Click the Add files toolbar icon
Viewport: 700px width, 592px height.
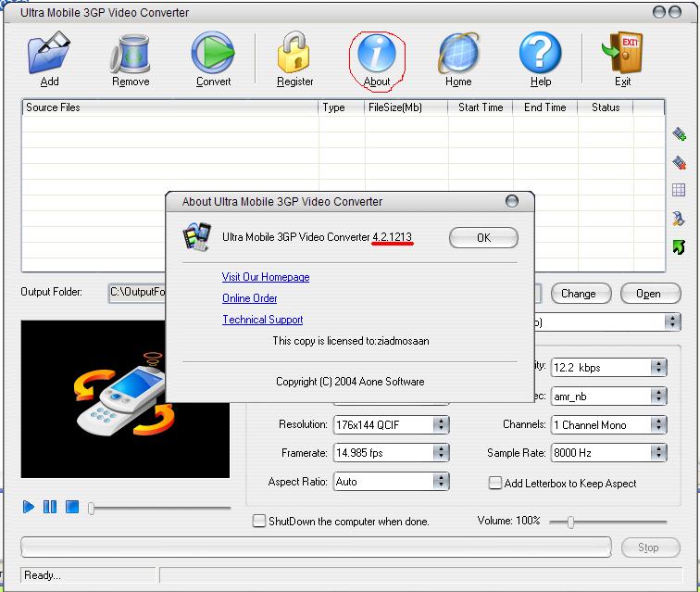(x=49, y=54)
